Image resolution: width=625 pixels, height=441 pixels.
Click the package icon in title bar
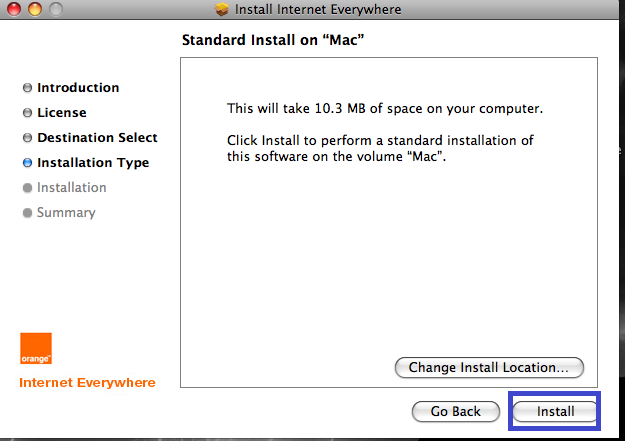(x=222, y=9)
